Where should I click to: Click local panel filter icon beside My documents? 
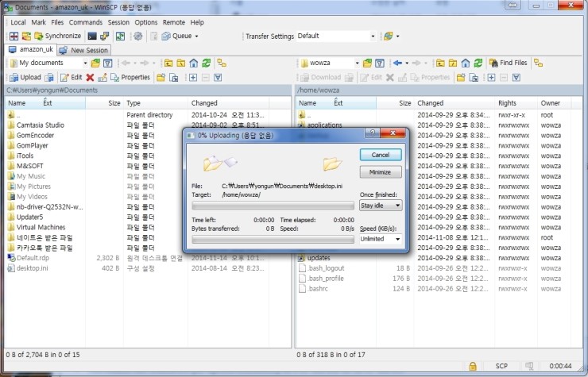(x=107, y=63)
